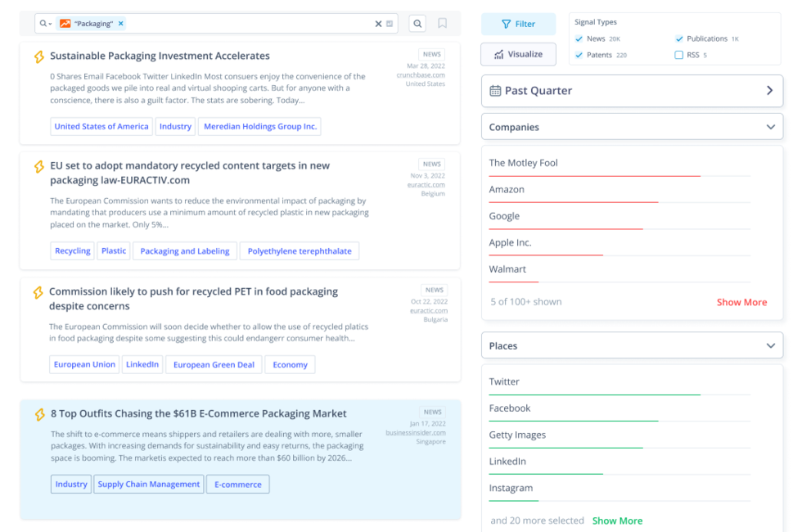802x532 pixels.
Task: Click lightning icon on EU recycled content article
Action: click(38, 166)
